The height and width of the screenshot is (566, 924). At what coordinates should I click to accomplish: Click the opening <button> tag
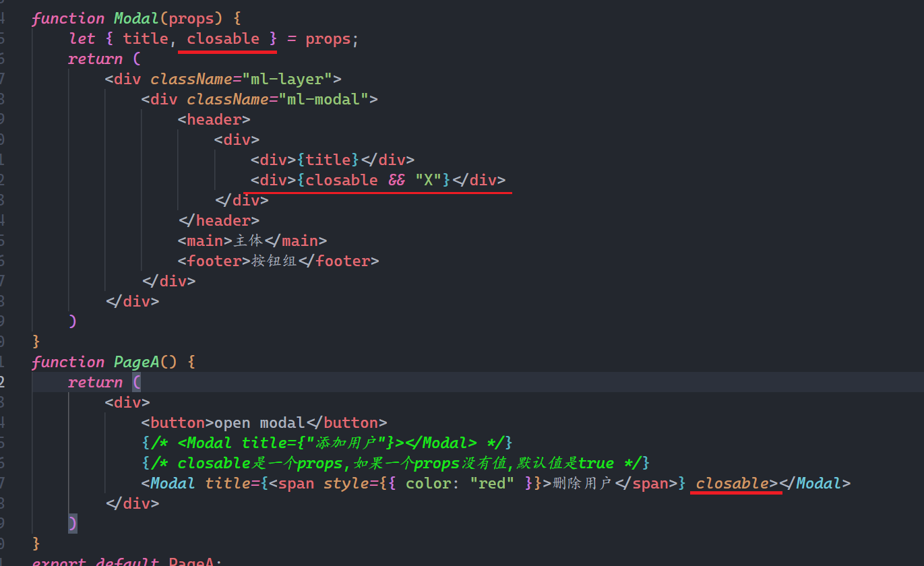pos(178,422)
